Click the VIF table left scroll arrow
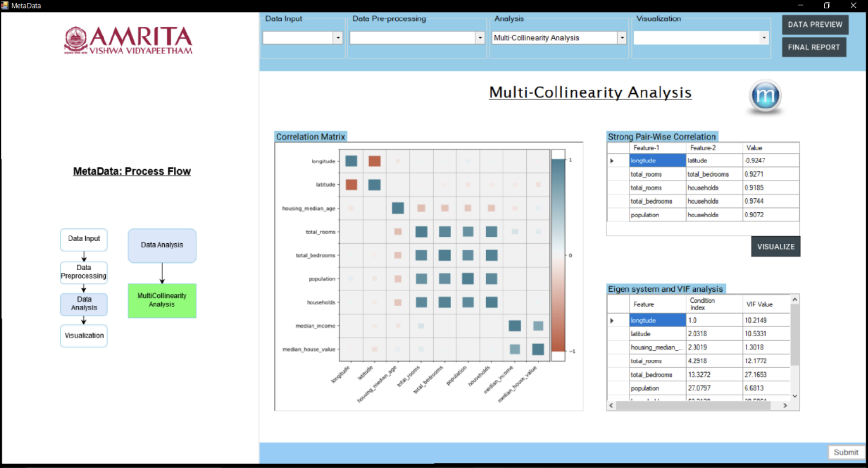The width and height of the screenshot is (868, 468). [x=611, y=405]
